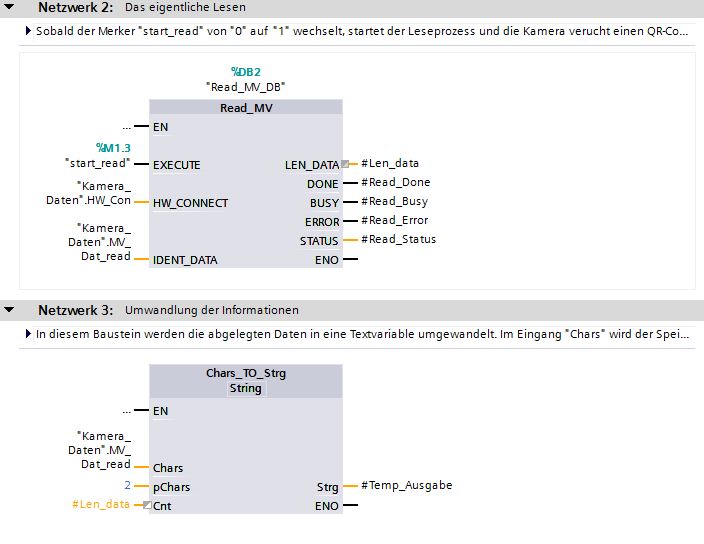Viewport: 704px width, 544px height.
Task: Click the pChars input value 2
Action: [x=127, y=486]
